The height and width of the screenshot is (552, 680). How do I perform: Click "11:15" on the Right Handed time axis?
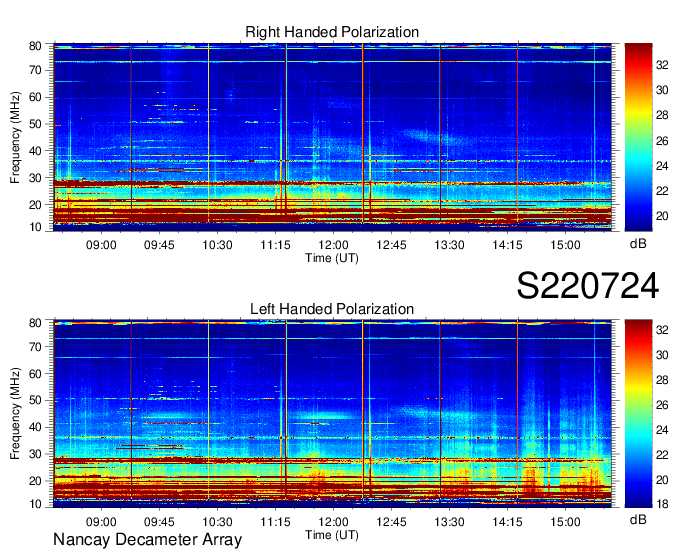275,245
